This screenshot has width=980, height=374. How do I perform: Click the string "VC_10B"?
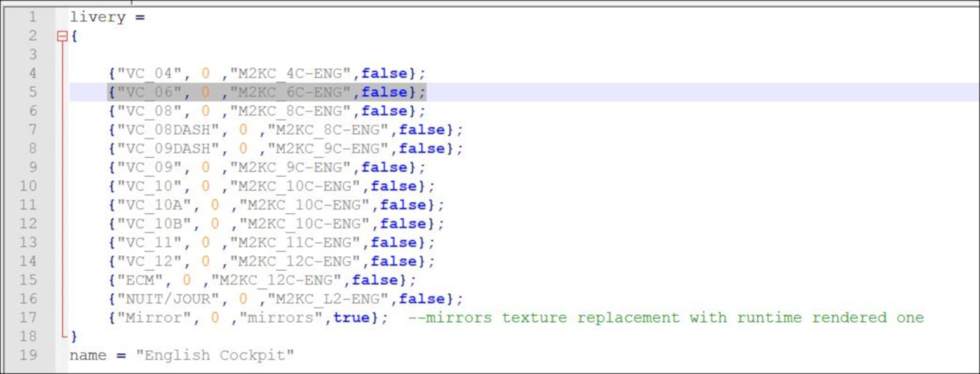[x=154, y=223]
